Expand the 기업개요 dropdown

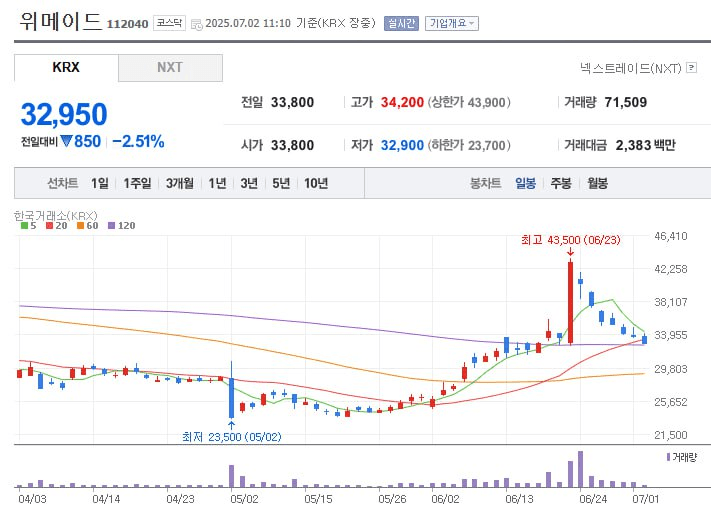click(x=452, y=24)
